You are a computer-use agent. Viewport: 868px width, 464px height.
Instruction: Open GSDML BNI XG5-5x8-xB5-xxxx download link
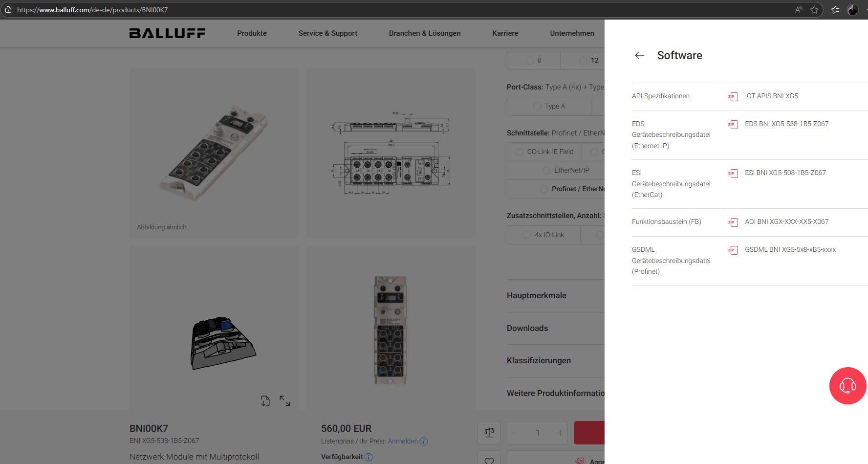coord(790,250)
